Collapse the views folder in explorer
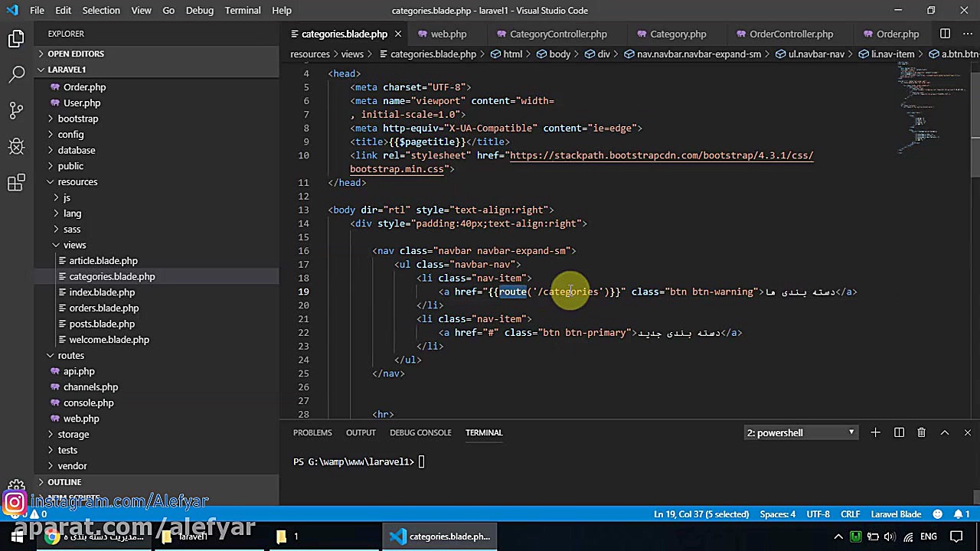 pyautogui.click(x=73, y=245)
